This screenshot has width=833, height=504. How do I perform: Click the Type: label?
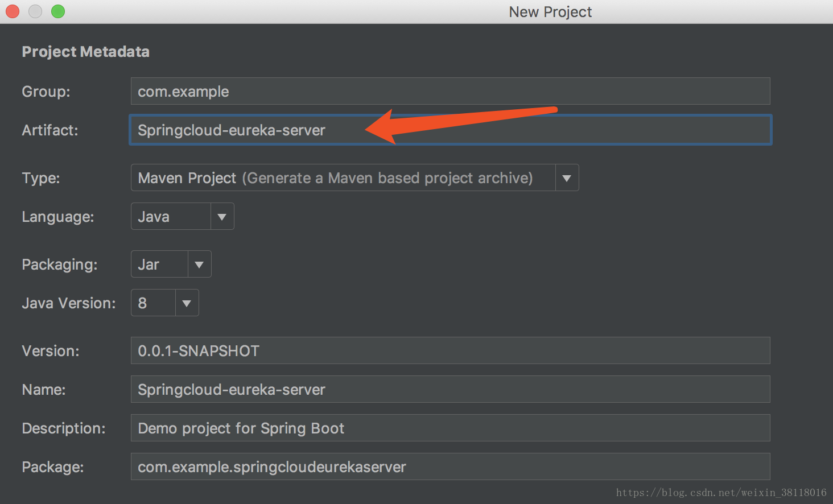pyautogui.click(x=41, y=178)
